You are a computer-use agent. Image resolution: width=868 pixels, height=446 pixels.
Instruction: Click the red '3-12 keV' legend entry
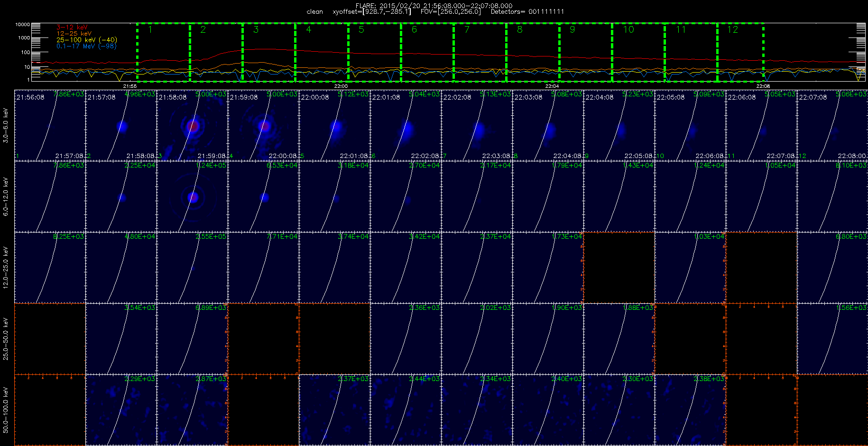coord(72,28)
